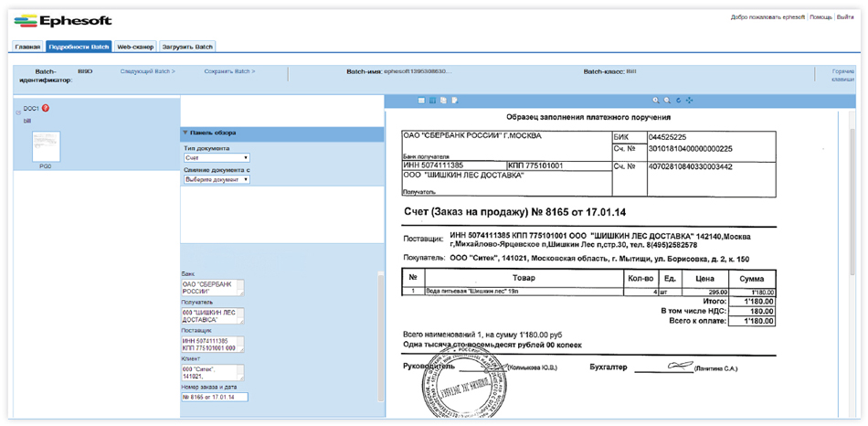Zoom out of the document image
The height and width of the screenshot is (426, 868).
point(667,101)
